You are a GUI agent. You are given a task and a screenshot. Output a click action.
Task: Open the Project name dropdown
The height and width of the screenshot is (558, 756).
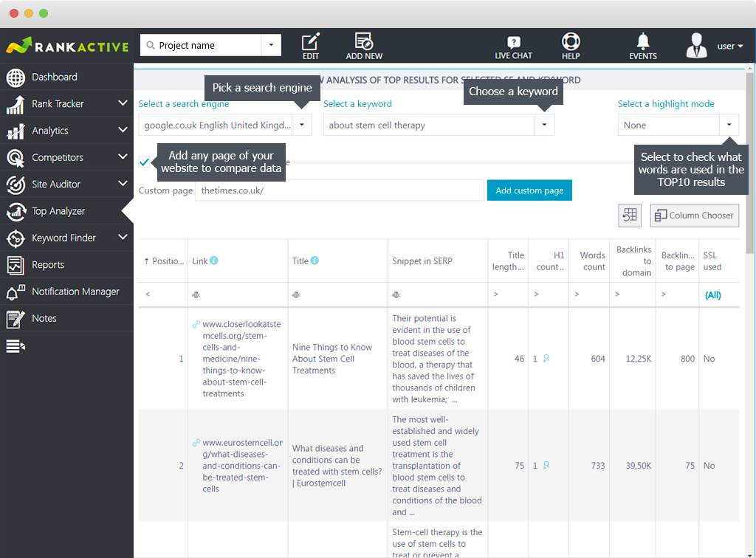(271, 45)
